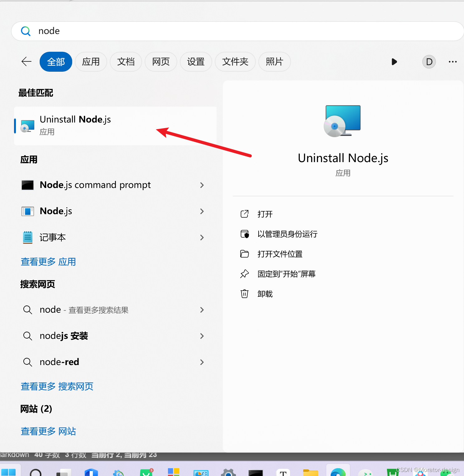Switch to the 应用 filter tab
Screen dimensions: 464x476
click(91, 62)
